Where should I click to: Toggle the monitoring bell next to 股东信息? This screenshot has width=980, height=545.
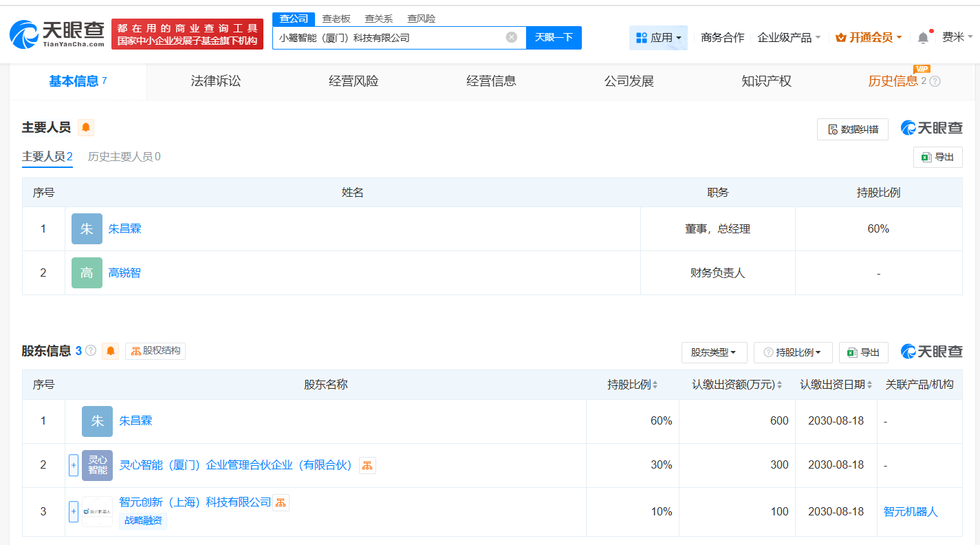tap(110, 351)
